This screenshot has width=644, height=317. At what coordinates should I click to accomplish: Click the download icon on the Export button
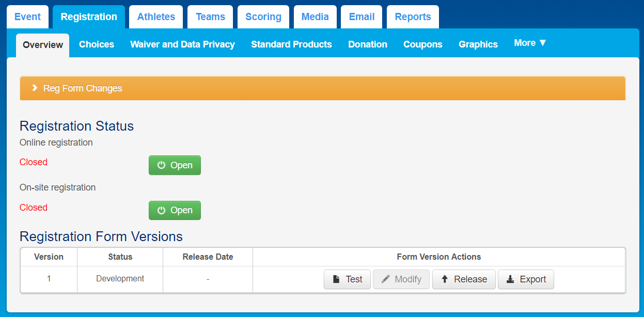(x=510, y=279)
